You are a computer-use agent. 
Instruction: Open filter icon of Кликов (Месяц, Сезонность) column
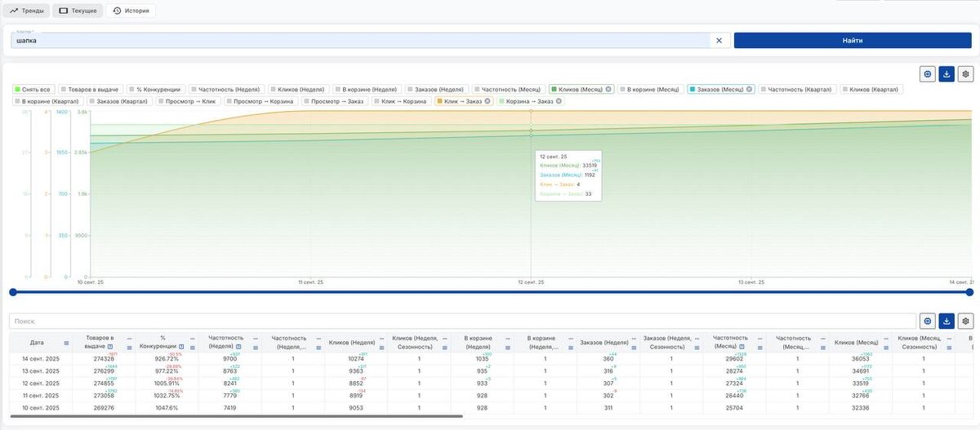coord(949,348)
